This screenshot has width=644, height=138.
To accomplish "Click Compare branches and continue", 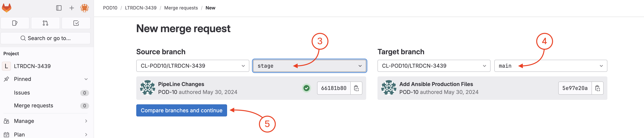I will coord(182,110).
